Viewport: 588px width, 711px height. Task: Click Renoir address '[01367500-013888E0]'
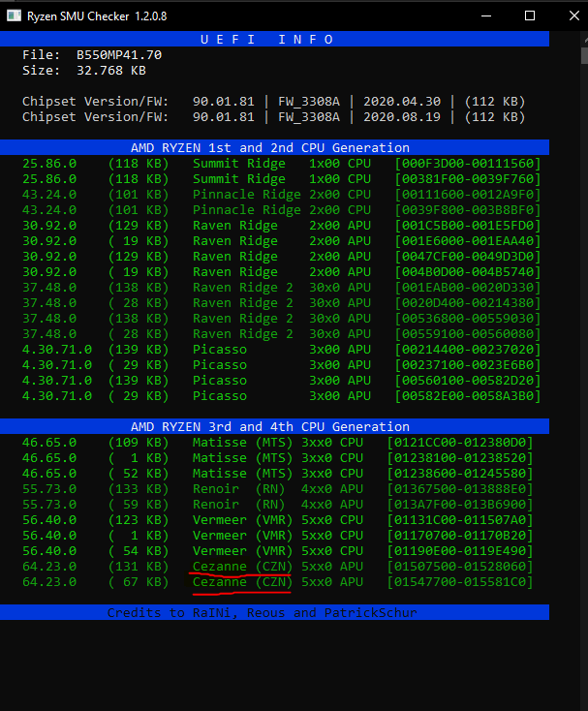[x=460, y=489]
